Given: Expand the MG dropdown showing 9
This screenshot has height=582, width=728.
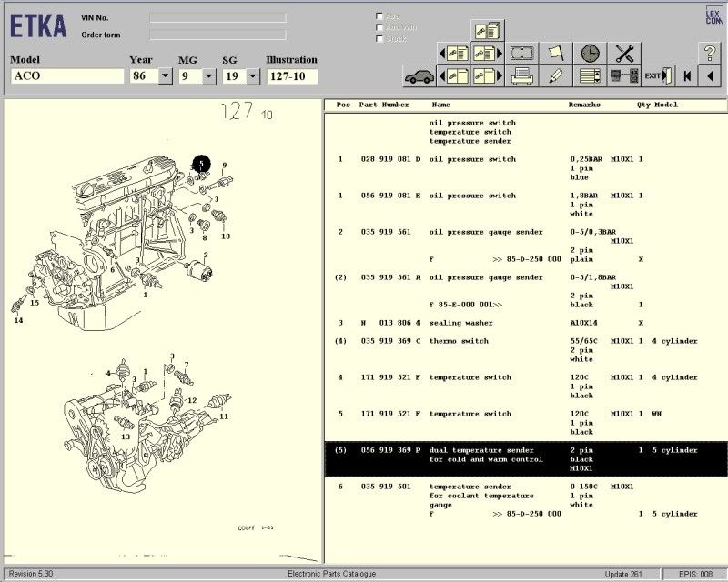Looking at the screenshot, I should (211, 76).
